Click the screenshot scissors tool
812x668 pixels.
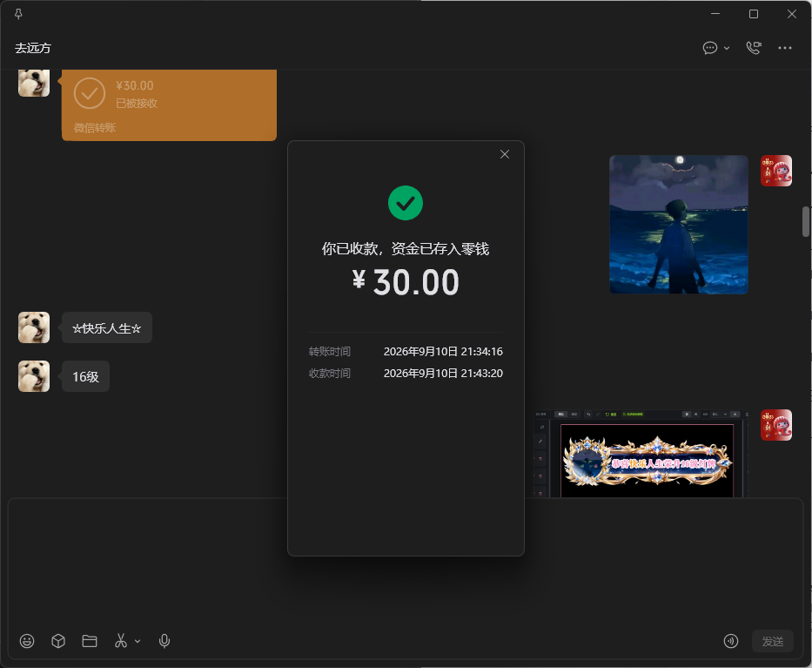click(121, 641)
